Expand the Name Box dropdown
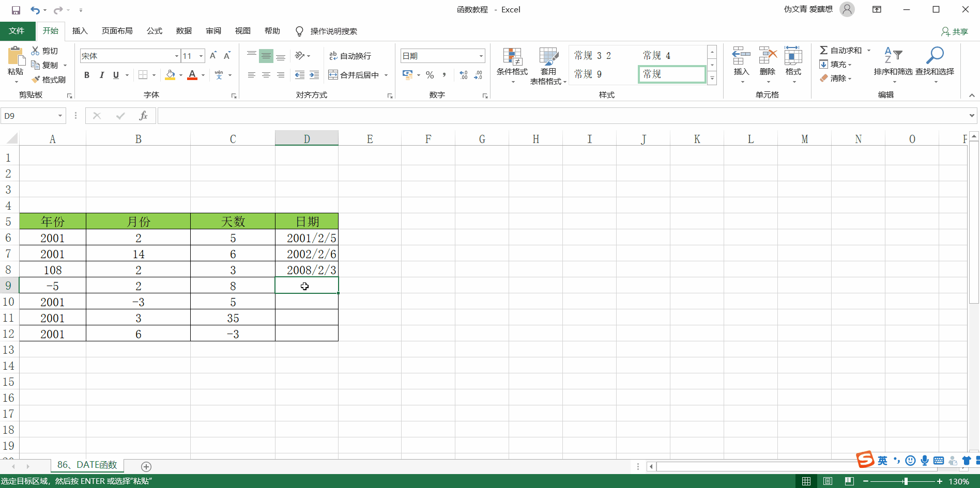The width and height of the screenshot is (980, 488). (x=60, y=116)
